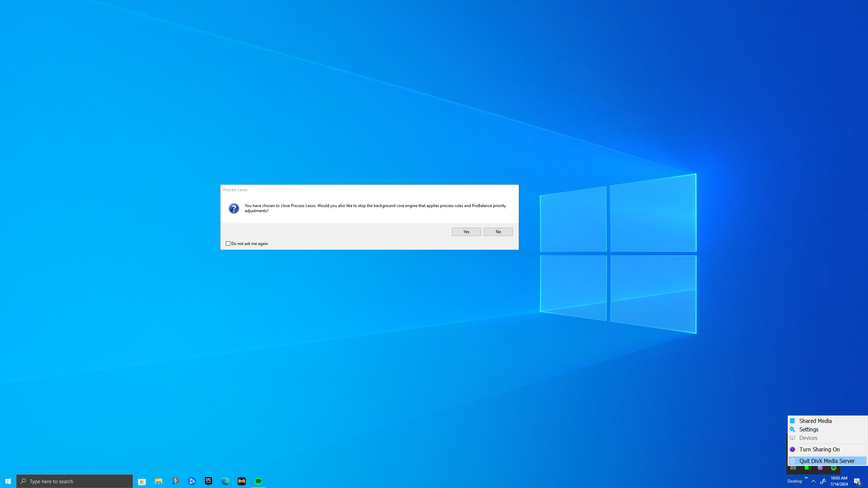Click the DivX Media Server tray icon
Image resolution: width=868 pixels, height=488 pixels.
[x=820, y=468]
